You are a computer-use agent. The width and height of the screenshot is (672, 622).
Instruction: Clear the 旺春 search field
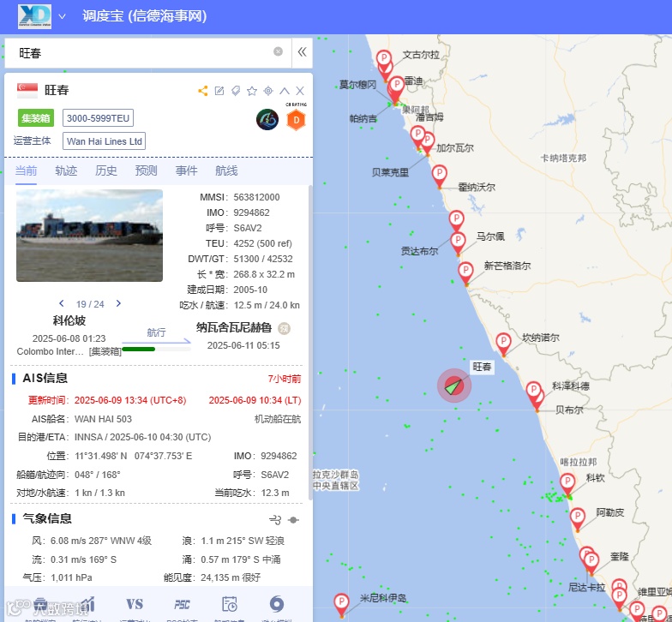tap(278, 51)
